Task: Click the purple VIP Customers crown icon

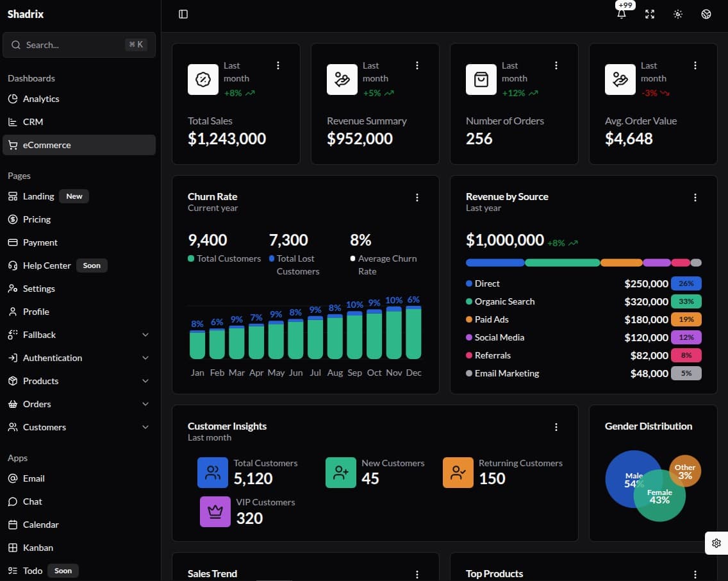Action: (215, 511)
